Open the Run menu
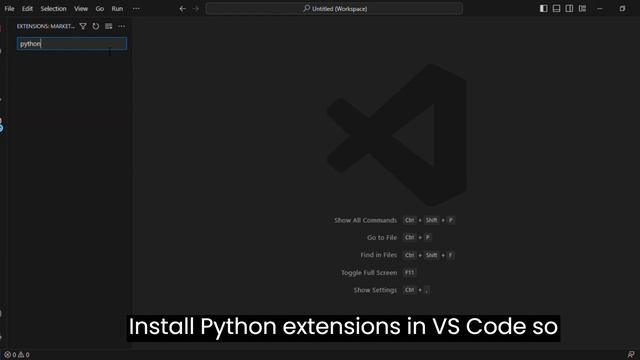The height and width of the screenshot is (360, 640). (117, 9)
